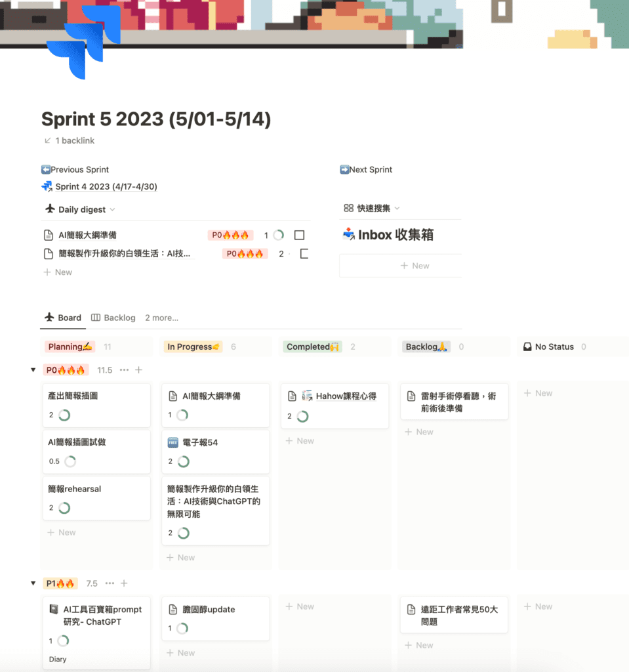This screenshot has height=672, width=629.
Task: Click the plus icon beside P0 group
Action: tap(138, 370)
